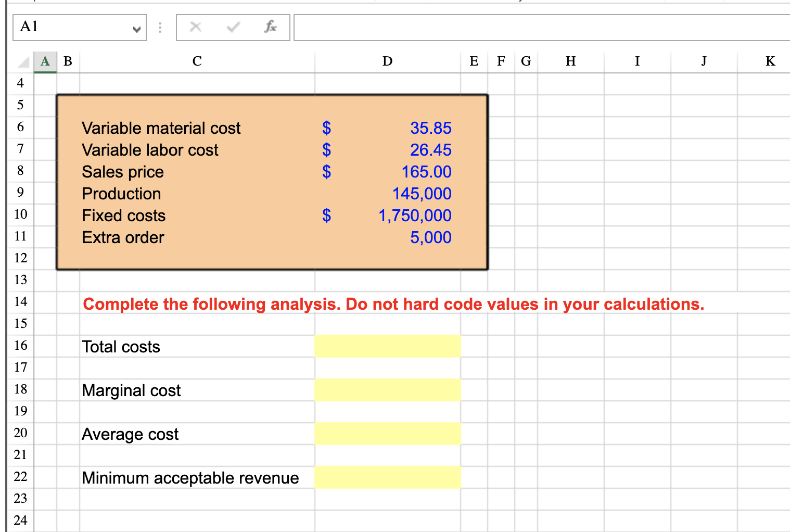Click the Variable labor cost label
Image resolution: width=790 pixels, height=532 pixels.
pos(150,150)
